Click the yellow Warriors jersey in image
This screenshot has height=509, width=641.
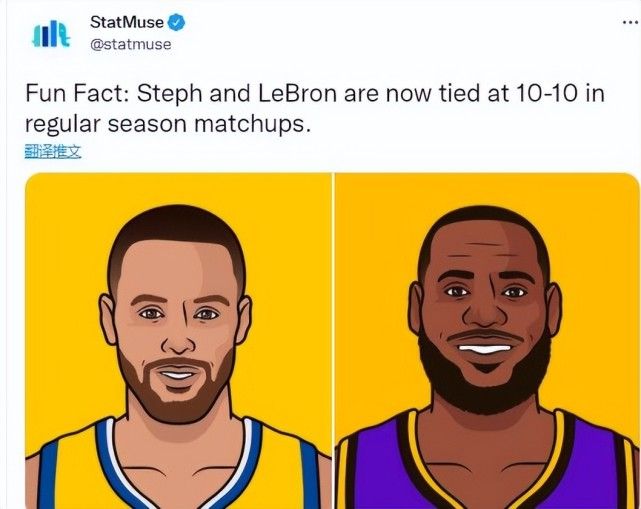pyautogui.click(x=180, y=470)
